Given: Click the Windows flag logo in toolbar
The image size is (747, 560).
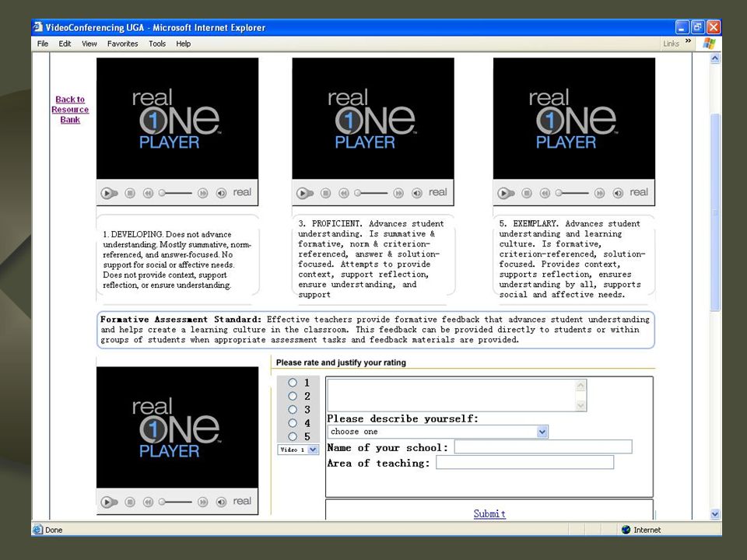Looking at the screenshot, I should coord(710,44).
